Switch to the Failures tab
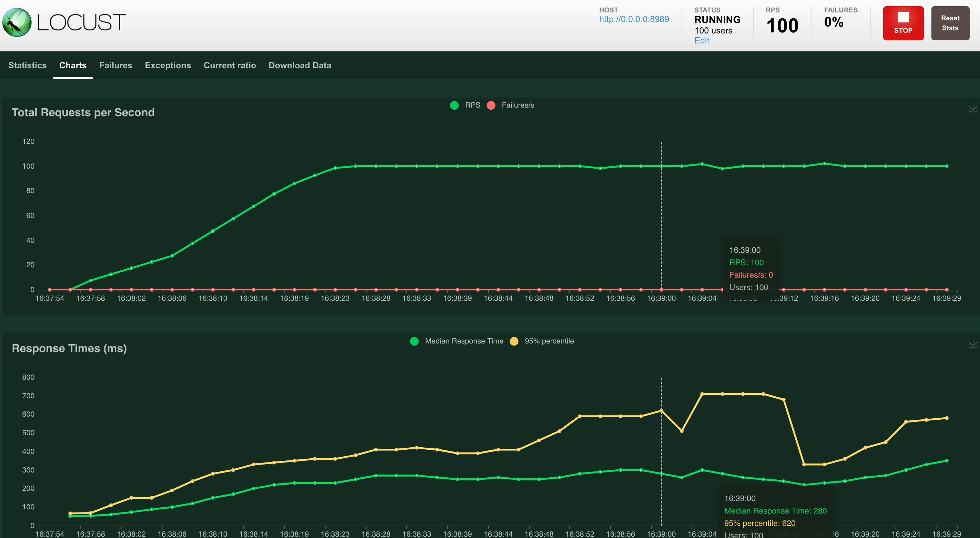 click(x=116, y=66)
